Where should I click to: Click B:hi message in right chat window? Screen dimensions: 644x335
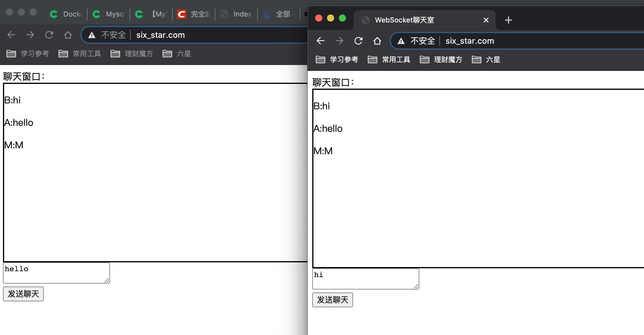(322, 106)
